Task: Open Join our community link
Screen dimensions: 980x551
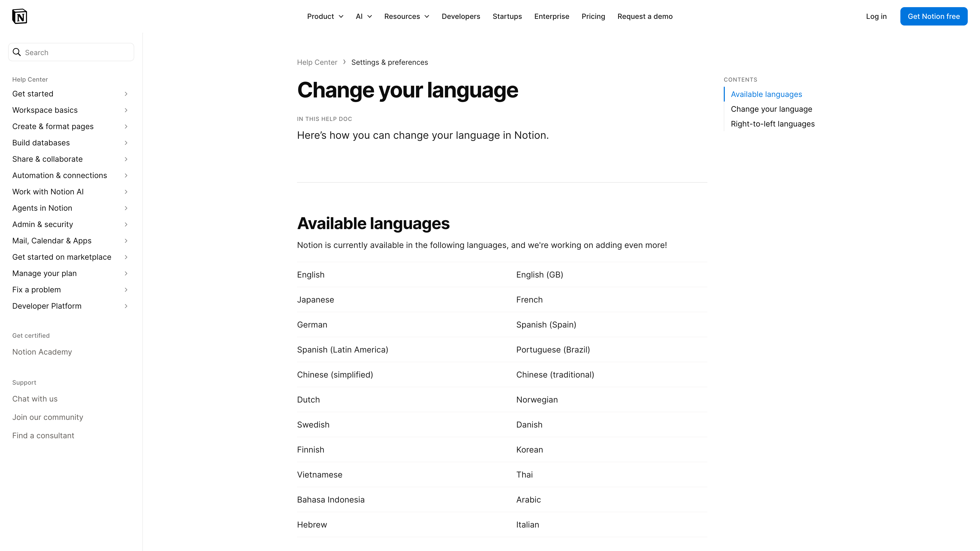Action: 47,417
